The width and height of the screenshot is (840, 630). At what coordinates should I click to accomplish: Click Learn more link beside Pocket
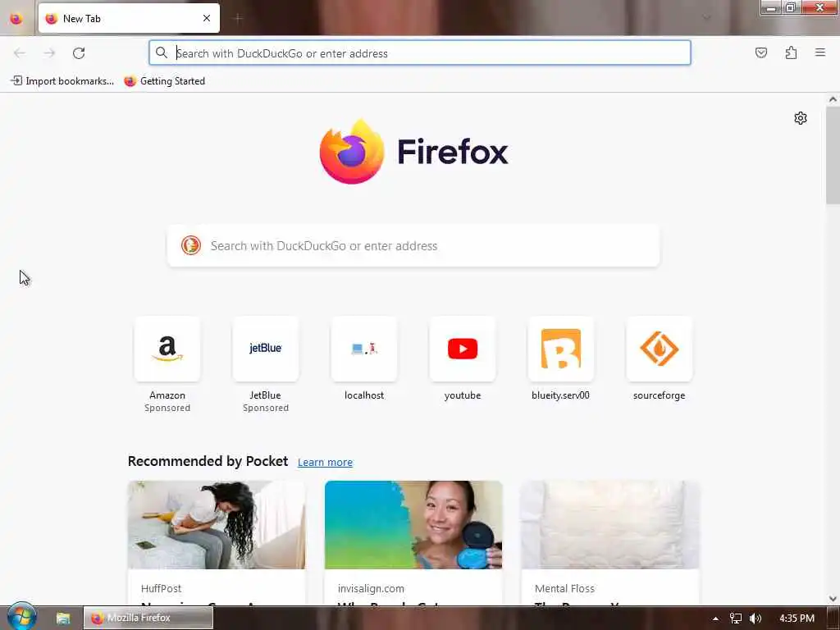(325, 463)
